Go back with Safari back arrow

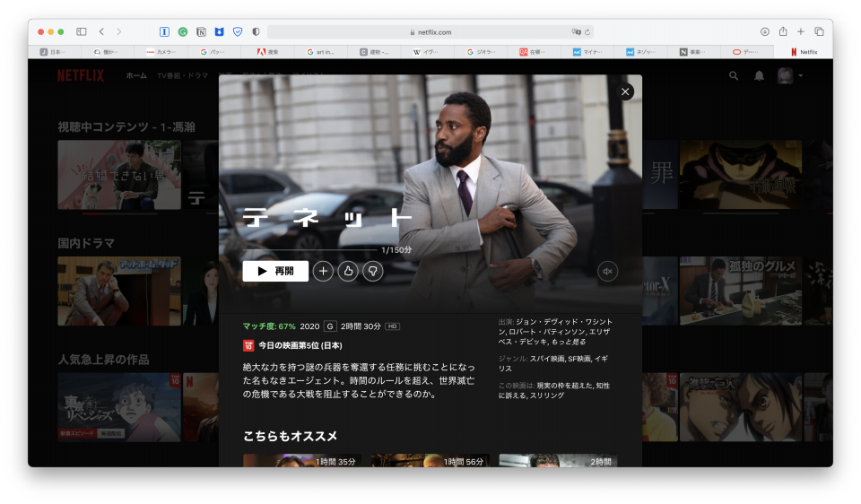(x=101, y=32)
